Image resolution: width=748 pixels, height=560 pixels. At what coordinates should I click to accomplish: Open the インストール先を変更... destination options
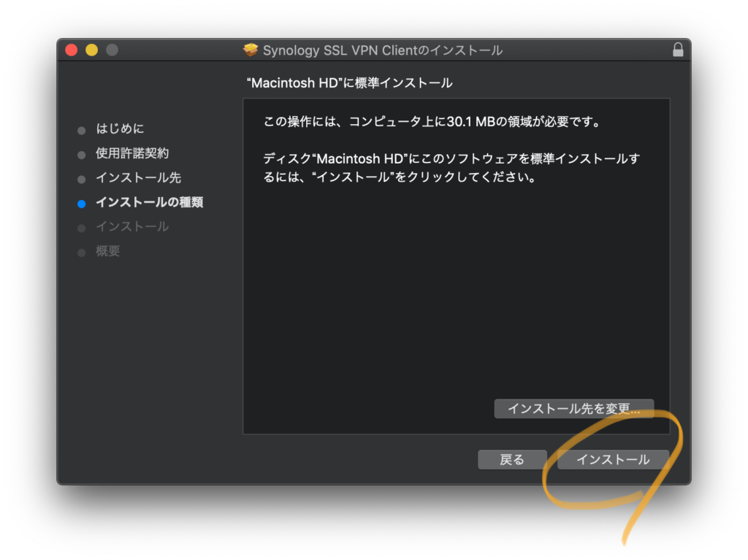(573, 409)
